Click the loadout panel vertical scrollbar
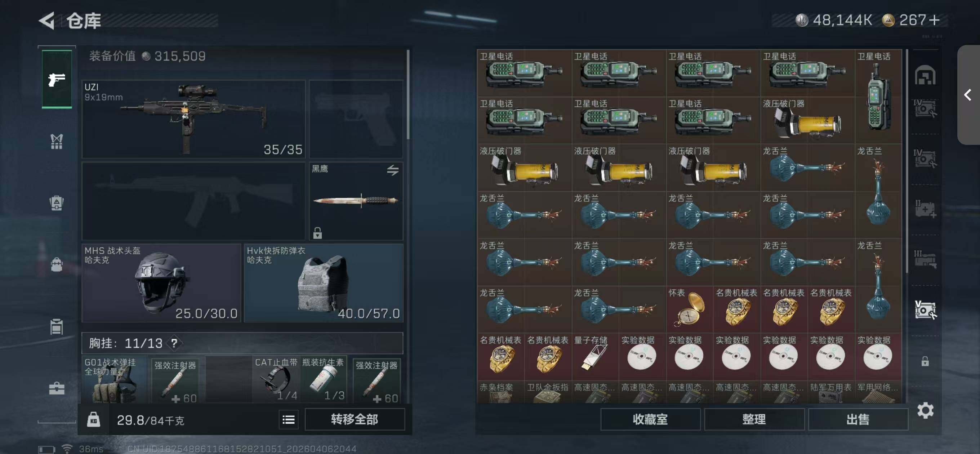 click(x=408, y=94)
